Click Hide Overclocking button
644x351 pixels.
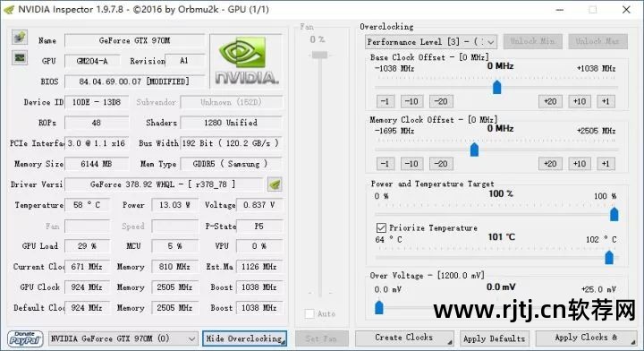tap(244, 338)
